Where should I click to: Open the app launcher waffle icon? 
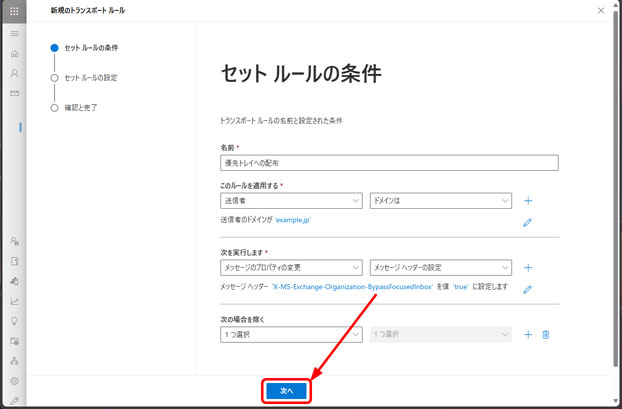pos(14,11)
